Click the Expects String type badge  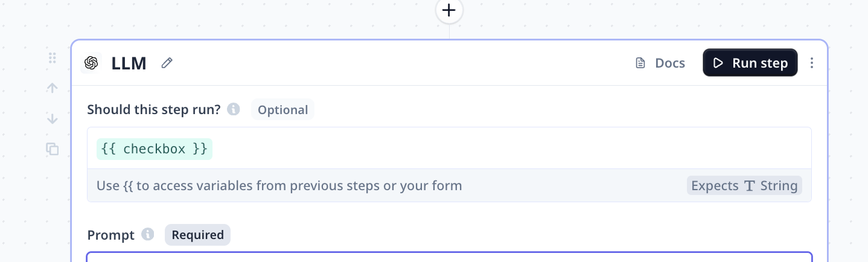(744, 185)
